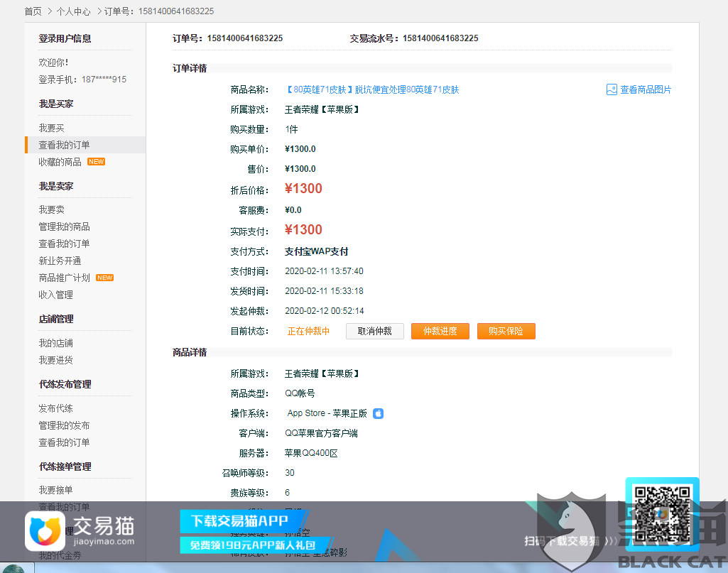Click the 交易流水号 value in the header
Screen dimensions: 728x573
click(x=440, y=38)
